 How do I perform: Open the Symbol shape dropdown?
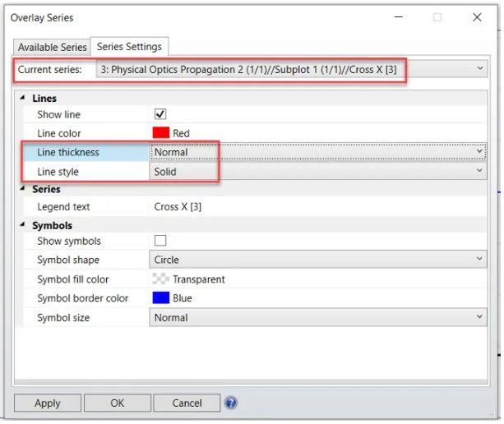(480, 260)
